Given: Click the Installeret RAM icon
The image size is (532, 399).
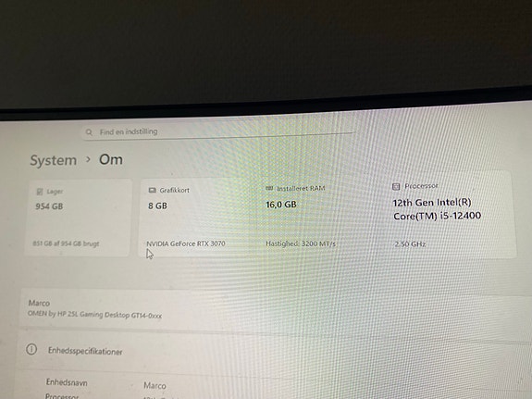Looking at the screenshot, I should [x=269, y=188].
